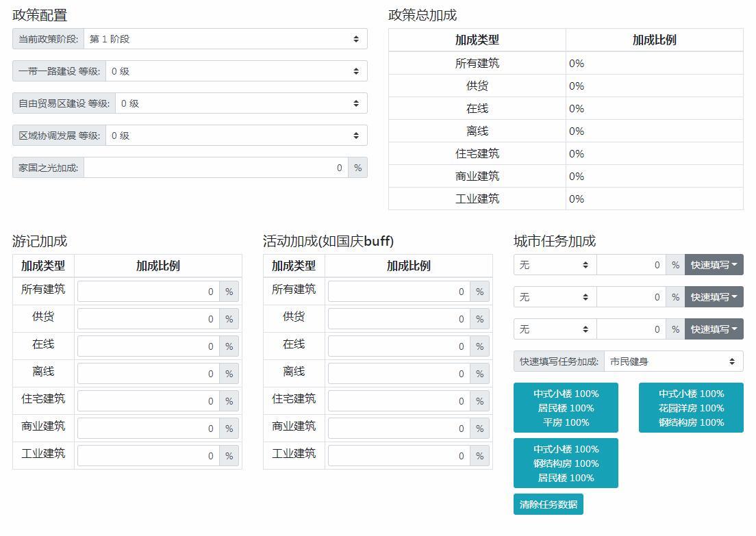Image resolution: width=756 pixels, height=536 pixels.
Task: Click 商业建筑 row label in 政策总加成 table
Action: pyautogui.click(x=477, y=177)
